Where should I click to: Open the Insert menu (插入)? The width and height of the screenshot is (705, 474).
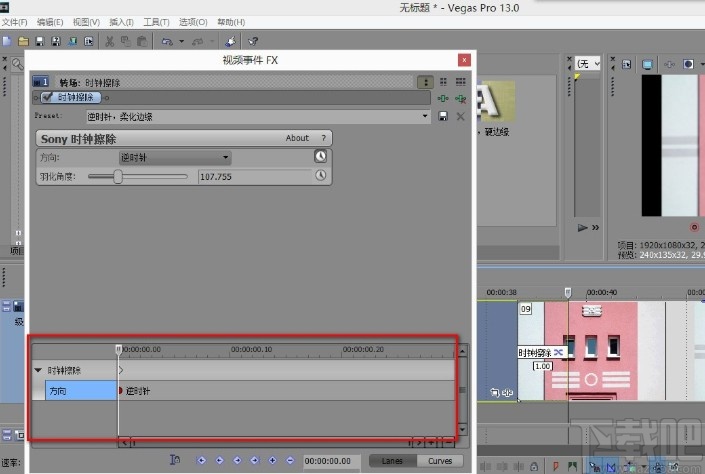(121, 22)
